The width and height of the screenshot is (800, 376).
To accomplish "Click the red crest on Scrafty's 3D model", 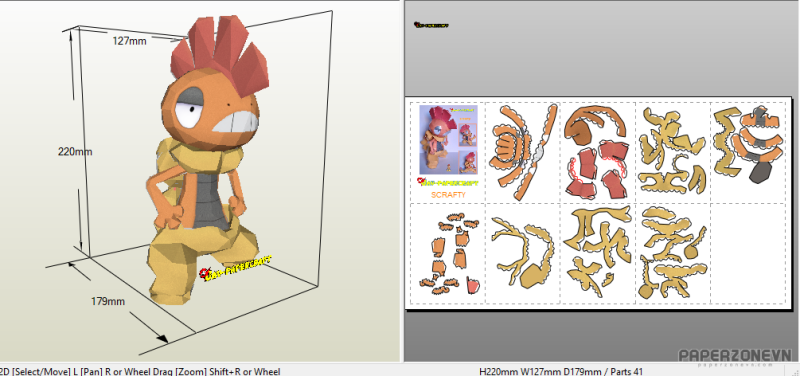I will [220, 54].
